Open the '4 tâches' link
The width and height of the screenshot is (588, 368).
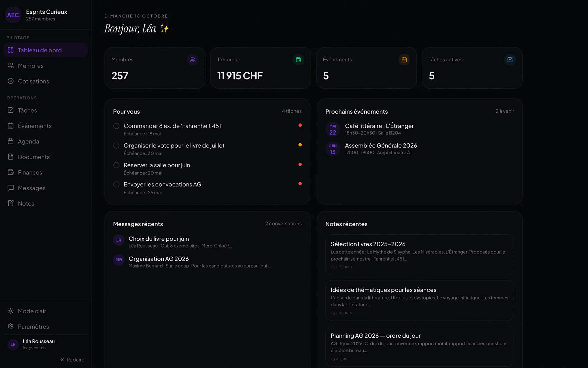tap(292, 111)
